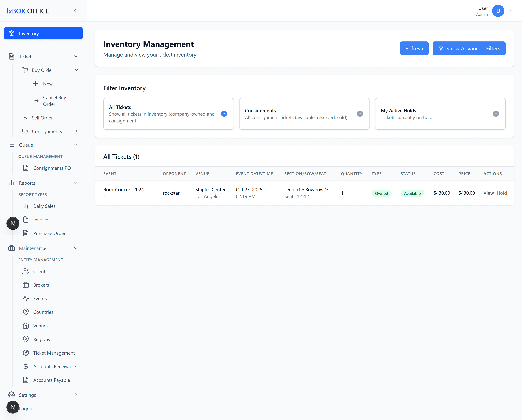Open the Accounts Receivable menu item

point(55,366)
